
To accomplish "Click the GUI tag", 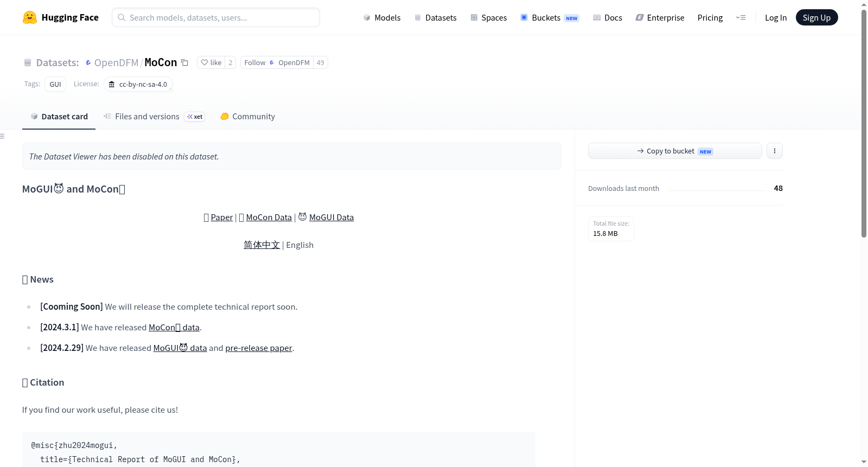I will click(x=55, y=84).
